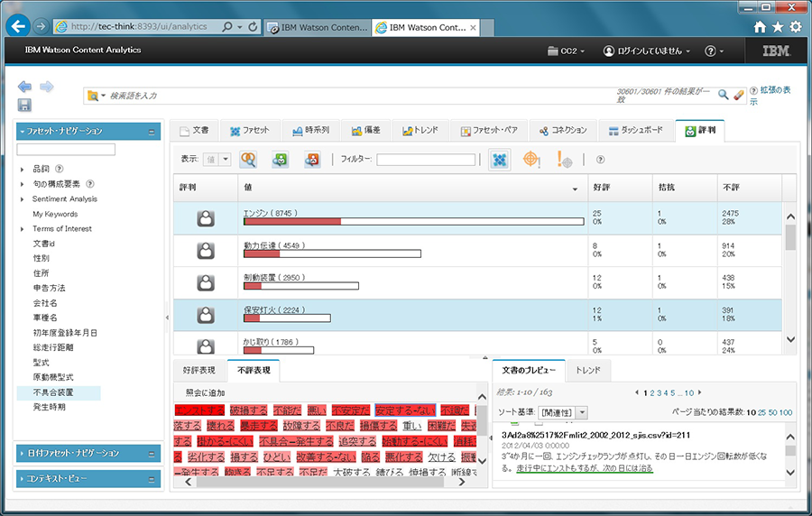This screenshot has height=516, width=812.
Task: Switch to the ファセット tab
Action: (x=250, y=131)
